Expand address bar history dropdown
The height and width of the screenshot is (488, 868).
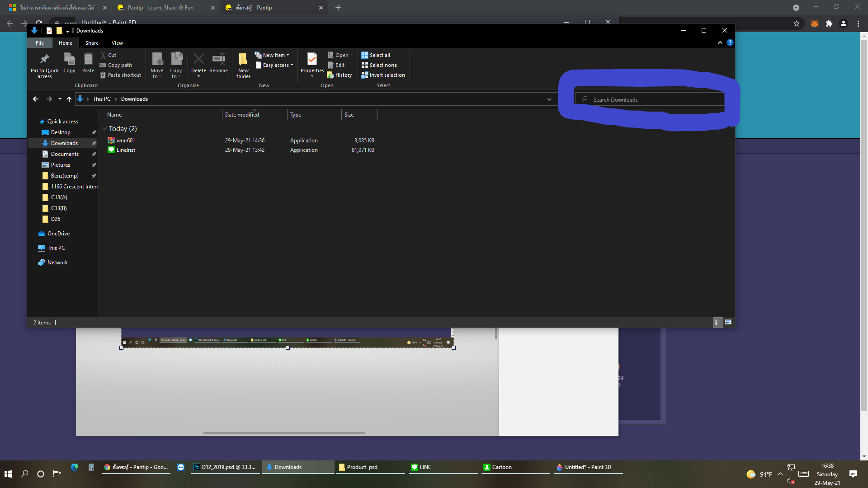549,99
